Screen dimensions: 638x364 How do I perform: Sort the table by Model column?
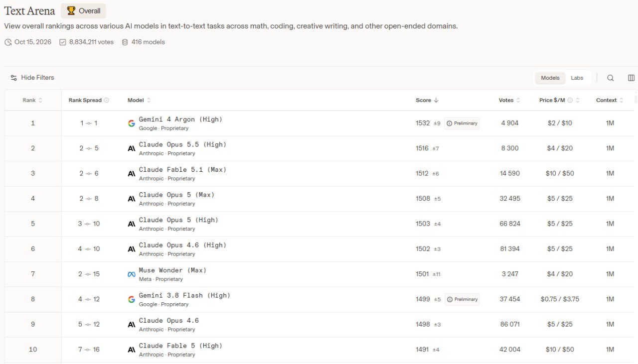139,100
